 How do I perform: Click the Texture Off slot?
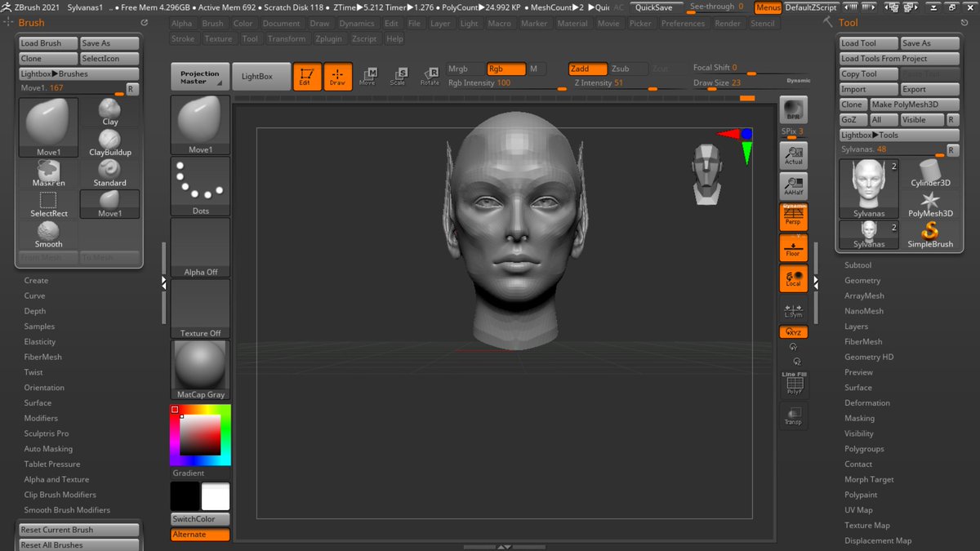point(200,309)
